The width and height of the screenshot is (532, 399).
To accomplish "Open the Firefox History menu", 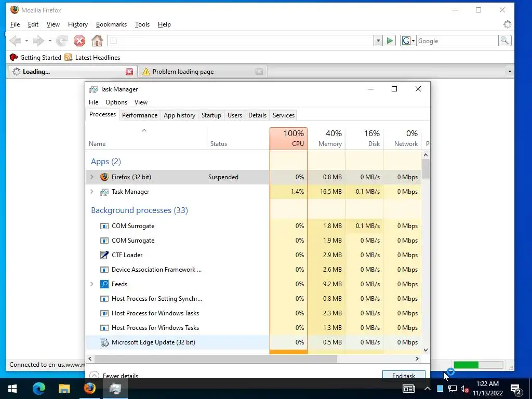I will (x=78, y=24).
